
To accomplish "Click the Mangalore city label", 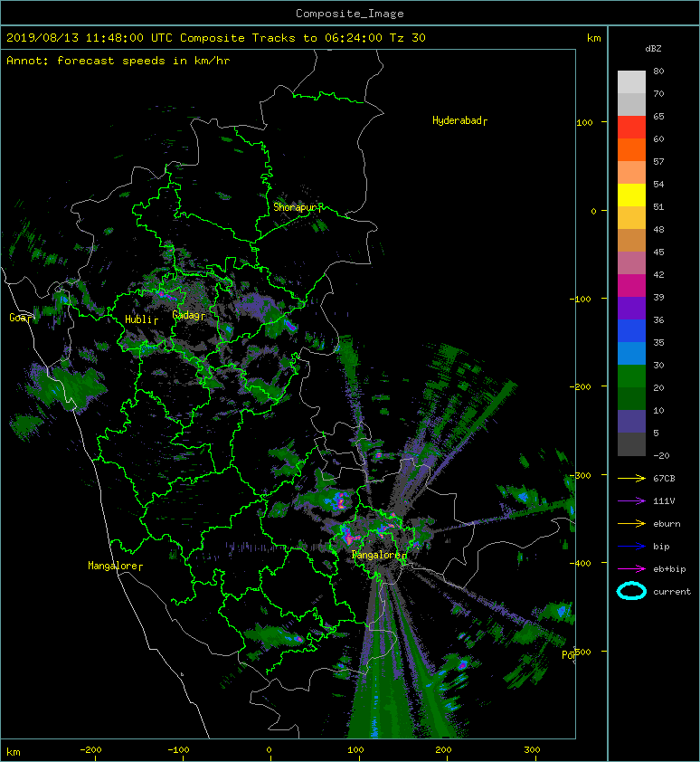I will click(113, 566).
